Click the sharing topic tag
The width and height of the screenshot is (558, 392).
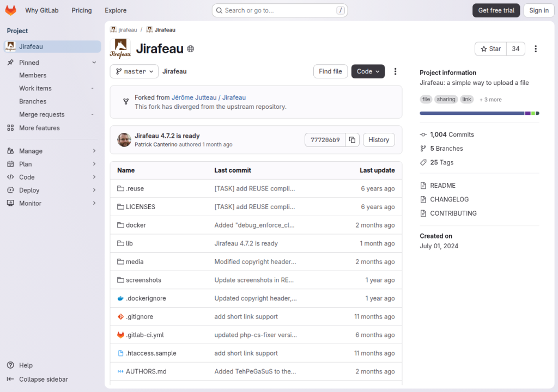point(446,99)
